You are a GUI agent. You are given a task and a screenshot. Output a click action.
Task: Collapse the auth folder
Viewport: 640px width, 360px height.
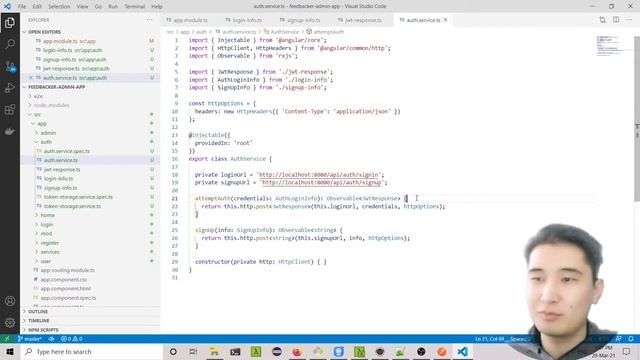[46, 142]
